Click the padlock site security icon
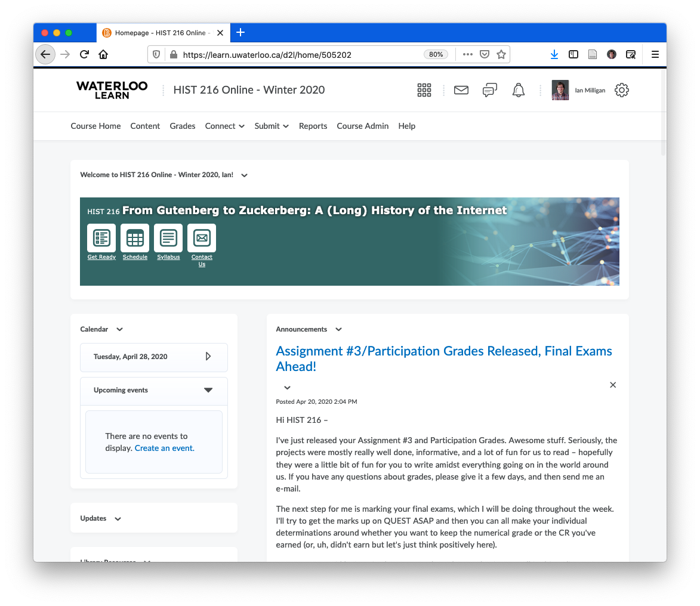700x606 pixels. pyautogui.click(x=174, y=54)
